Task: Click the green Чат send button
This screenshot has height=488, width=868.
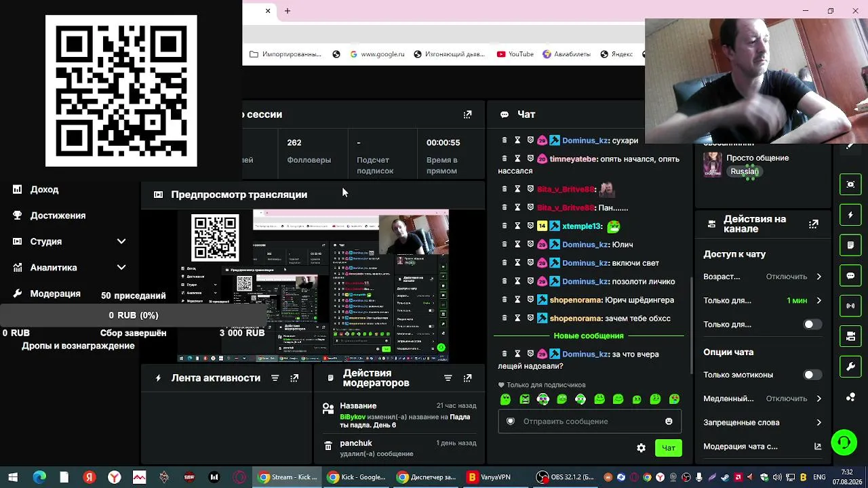Action: [x=669, y=448]
